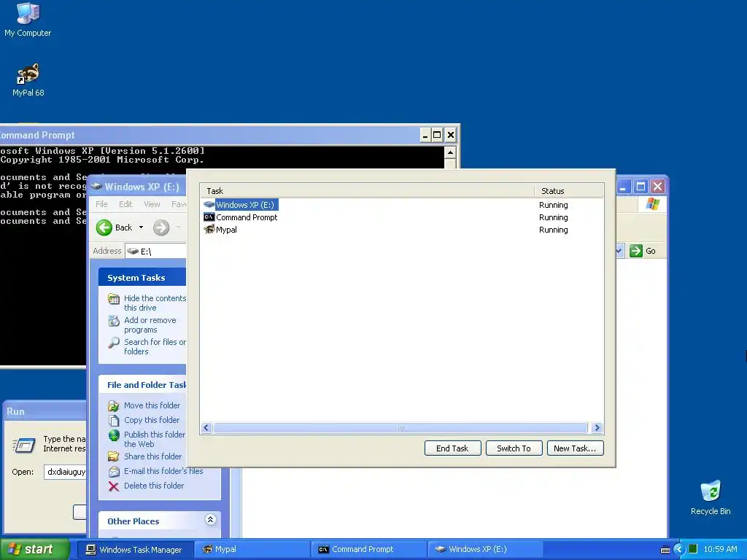Click Back button in Explorer window
Screen dimensions: 747x560
[x=115, y=227]
